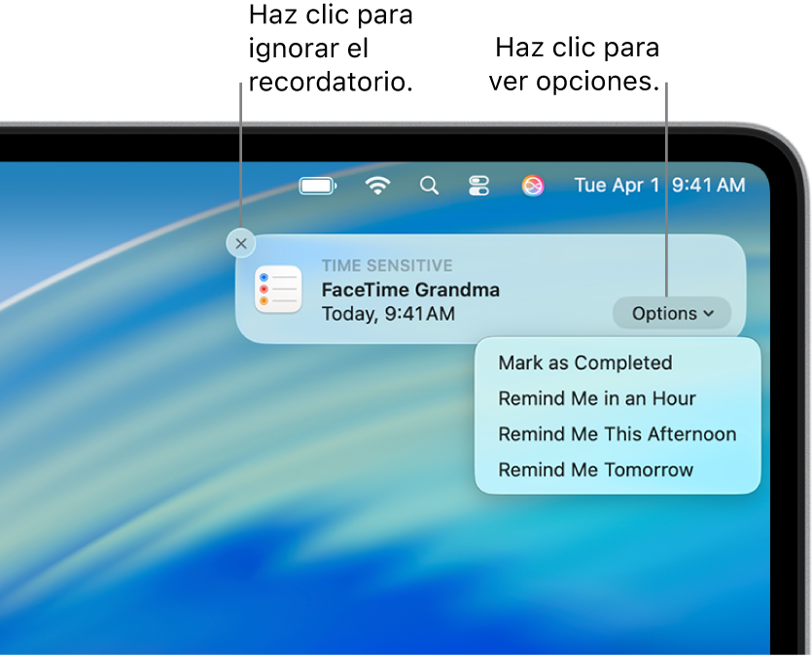Click the Tue Apr 1 date
Screen dimensions: 812x657
[x=618, y=185]
